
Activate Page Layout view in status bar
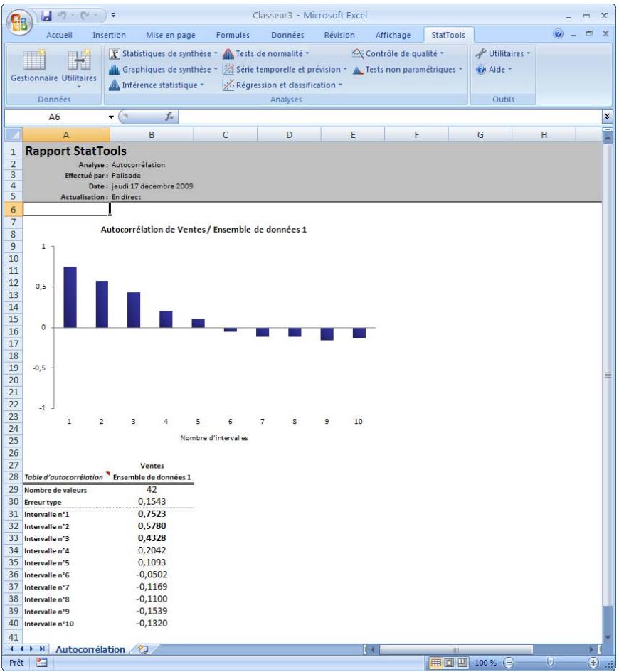tap(450, 662)
